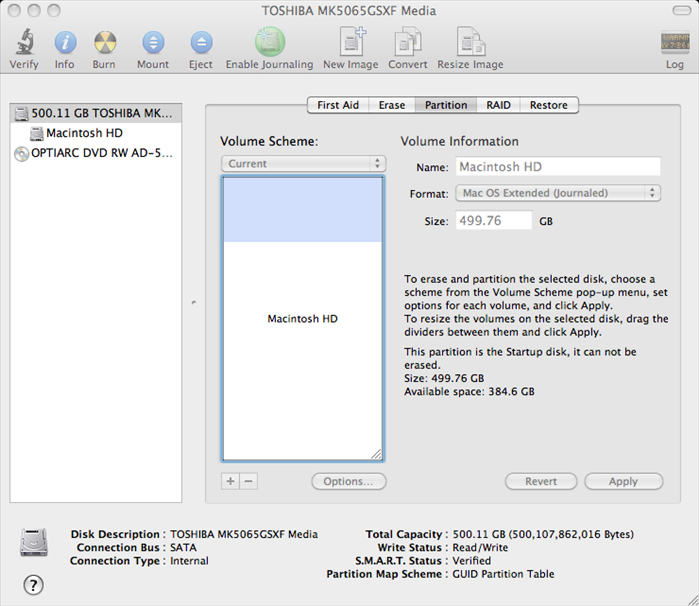Click the Size field showing 499.76
This screenshot has height=606, width=699.
pyautogui.click(x=494, y=221)
